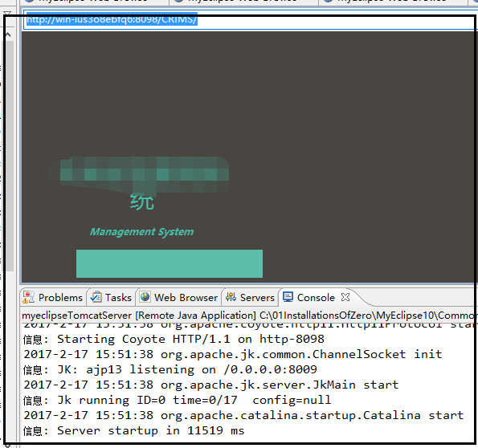The width and height of the screenshot is (478, 448).
Task: Click the org.apache.jk.server.JkMain start line
Action: (x=211, y=385)
